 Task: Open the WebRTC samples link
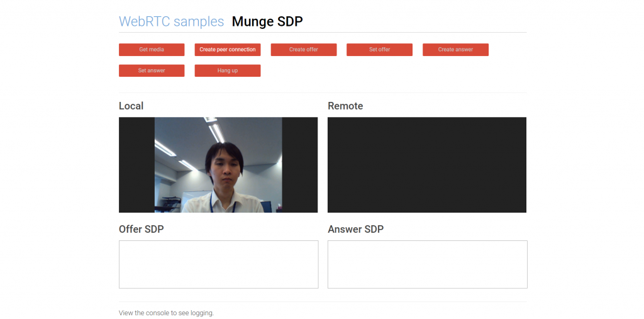coord(171,21)
